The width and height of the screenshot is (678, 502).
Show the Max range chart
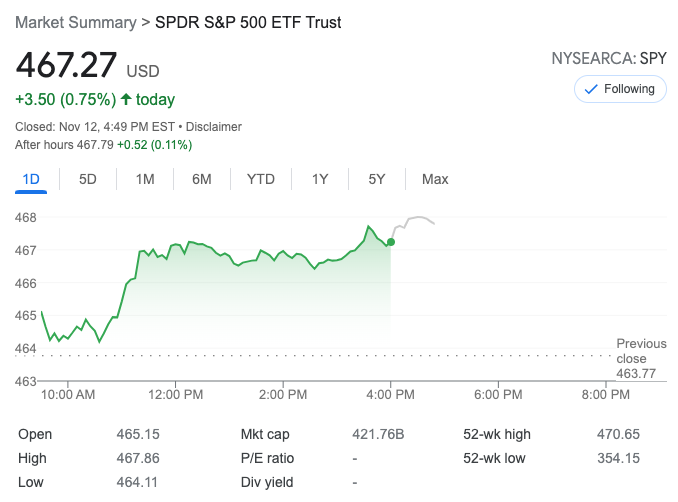(435, 179)
